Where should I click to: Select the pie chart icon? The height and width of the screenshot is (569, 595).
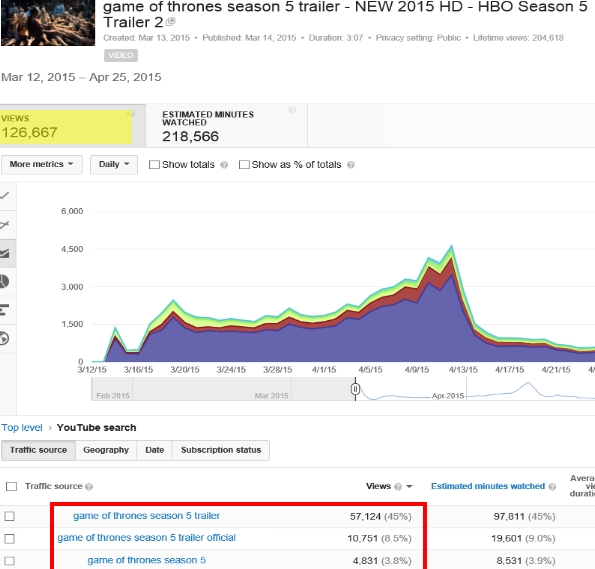point(4,282)
